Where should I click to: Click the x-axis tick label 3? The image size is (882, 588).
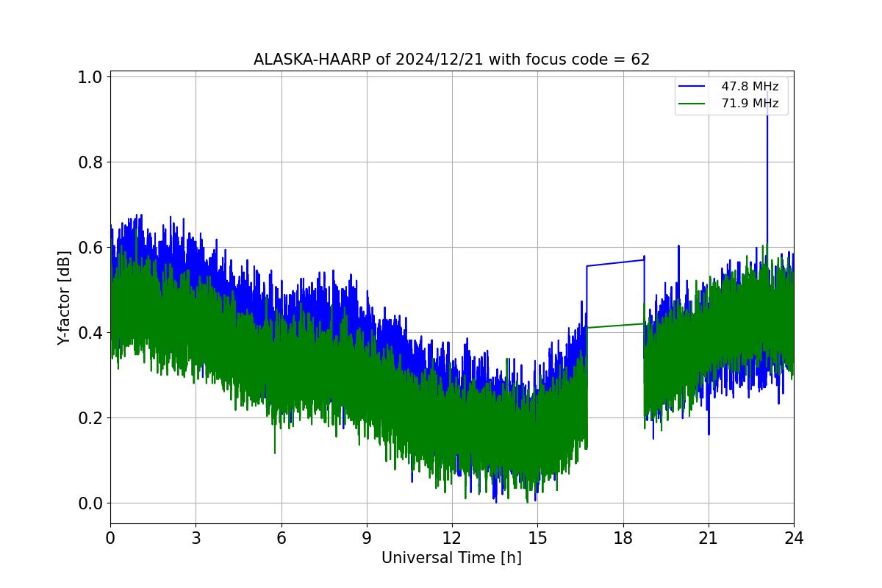coord(196,538)
